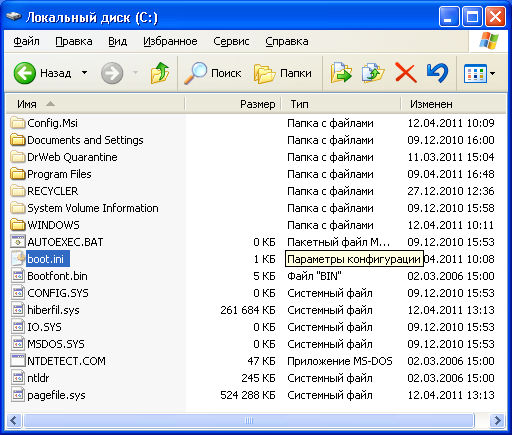Click the 47 КБ size cell
512x435 pixels.
pos(261,361)
